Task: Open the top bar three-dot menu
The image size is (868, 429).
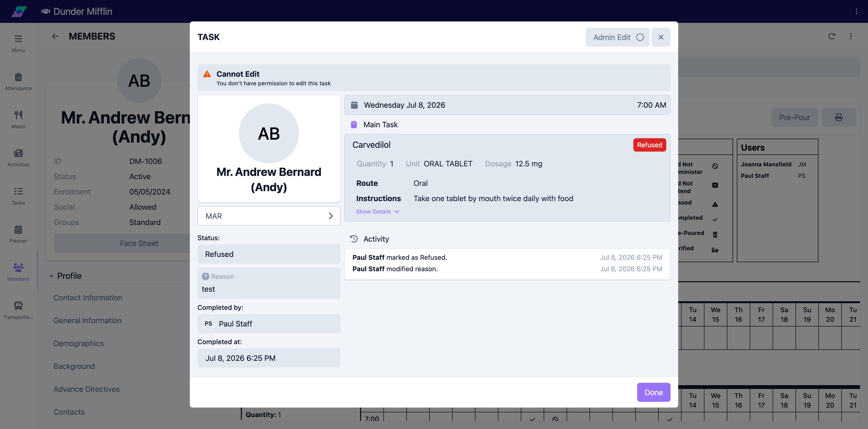Action: pos(856,11)
